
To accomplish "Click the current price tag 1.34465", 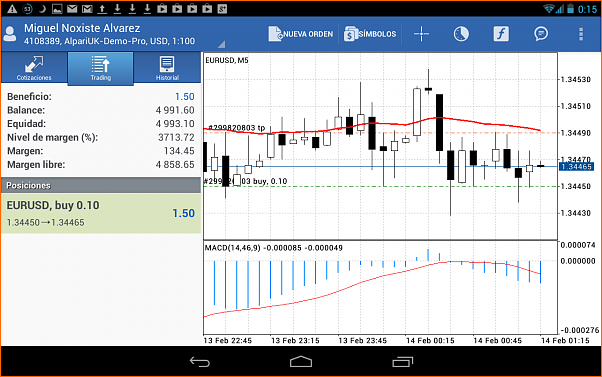I will click(x=576, y=167).
